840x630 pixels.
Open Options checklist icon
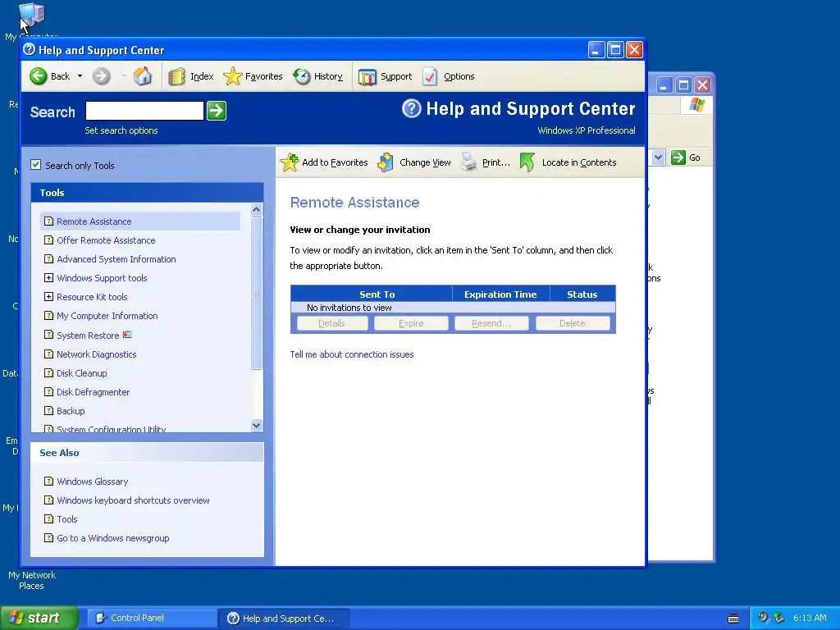[x=430, y=76]
